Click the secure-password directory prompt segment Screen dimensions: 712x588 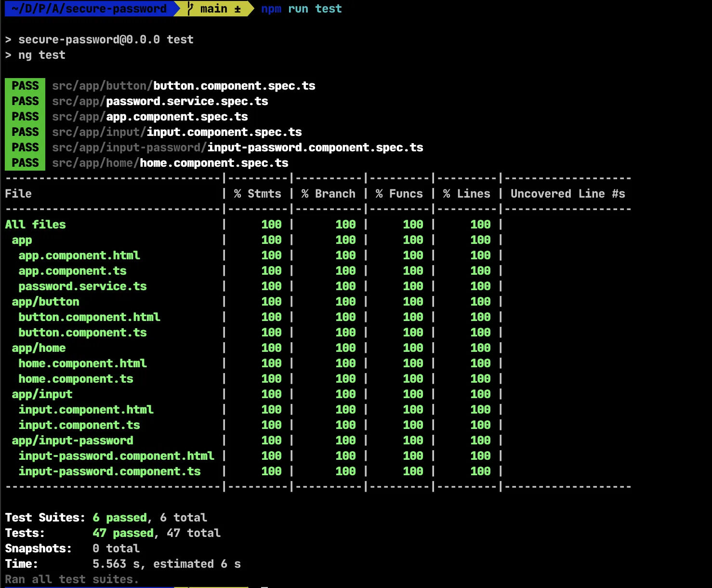(x=89, y=9)
